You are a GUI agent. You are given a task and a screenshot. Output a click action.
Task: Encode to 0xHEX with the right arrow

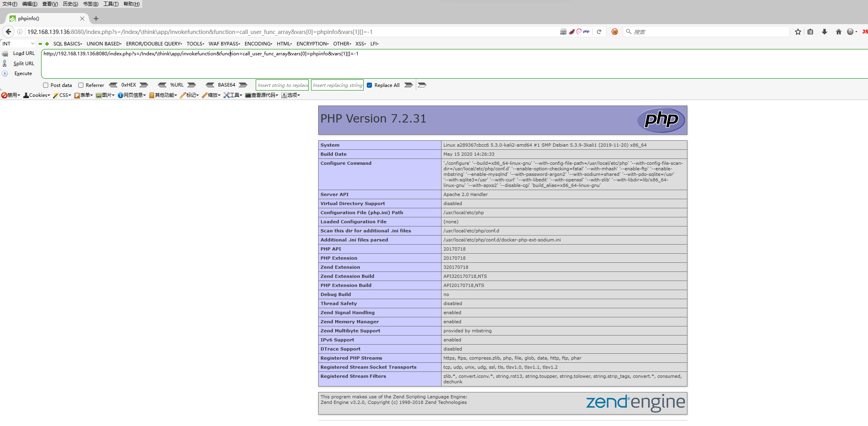[x=144, y=85]
